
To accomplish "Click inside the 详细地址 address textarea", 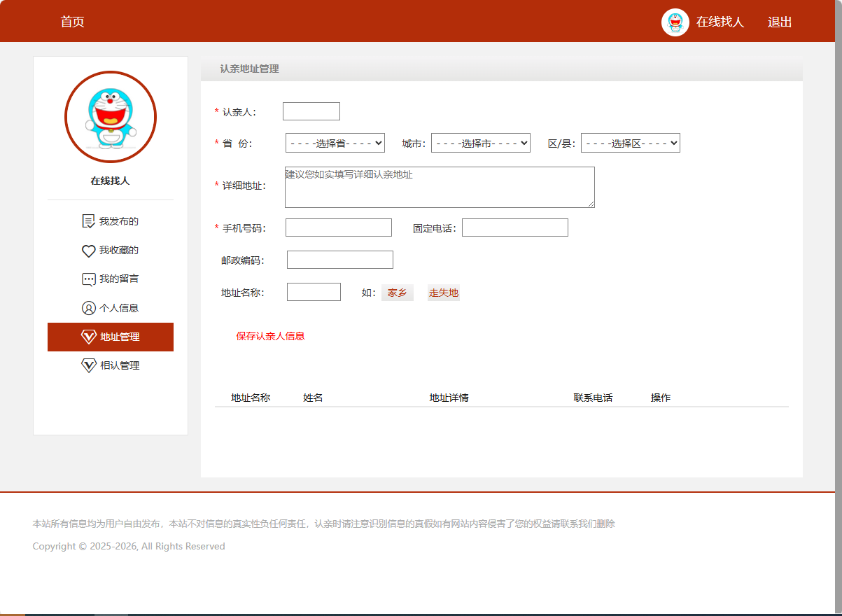I will click(x=439, y=188).
